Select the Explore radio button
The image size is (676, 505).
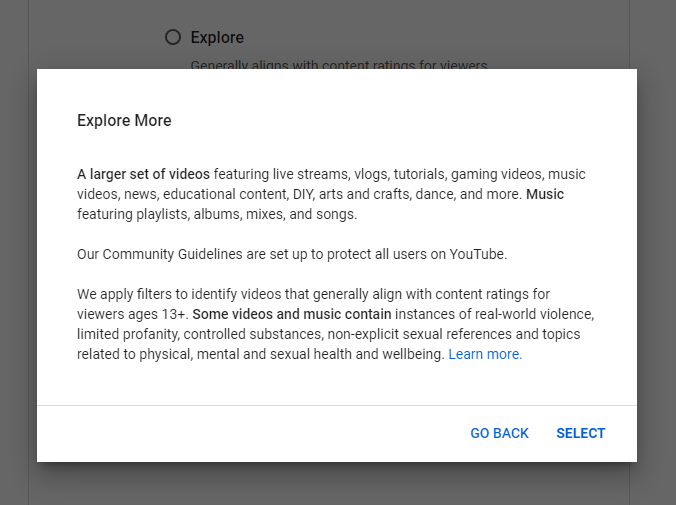point(173,37)
